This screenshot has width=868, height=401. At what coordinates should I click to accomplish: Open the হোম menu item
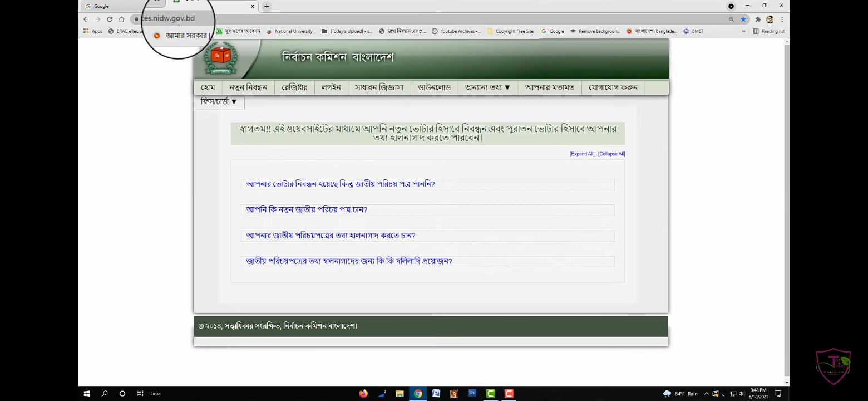tap(208, 87)
